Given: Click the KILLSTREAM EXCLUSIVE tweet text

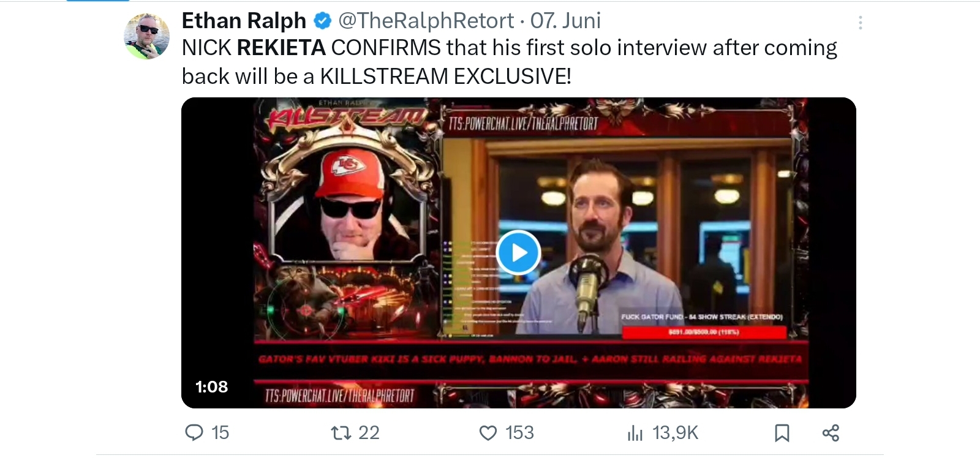Looking at the screenshot, I should click(x=445, y=77).
